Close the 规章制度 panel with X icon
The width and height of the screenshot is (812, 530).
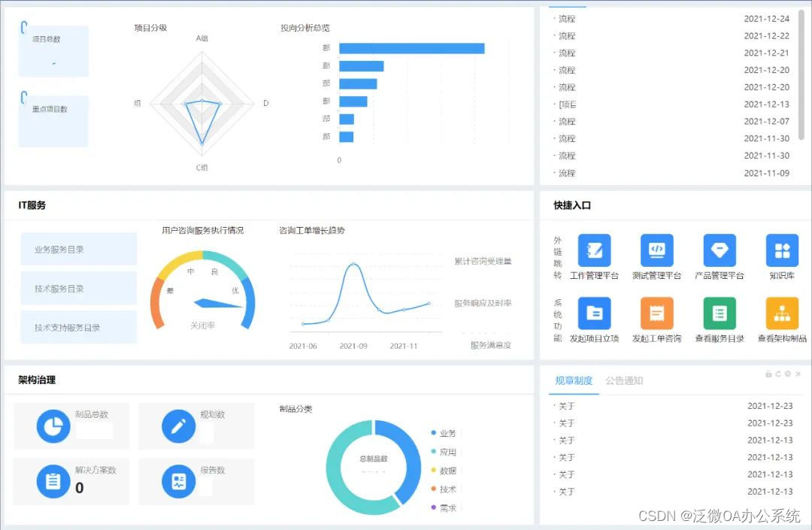pos(798,374)
